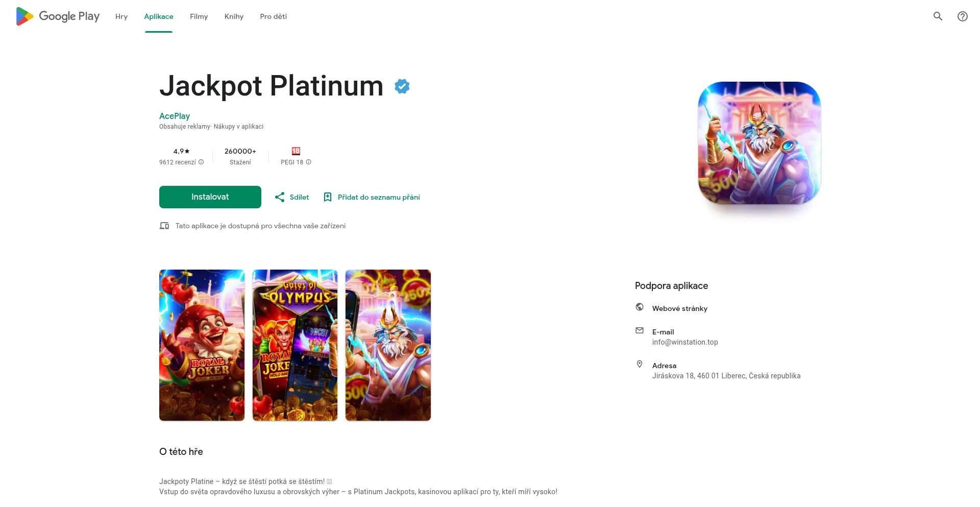This screenshot has height=507, width=980.
Task: Open the Zeus screenshot thumbnail
Action: (388, 345)
